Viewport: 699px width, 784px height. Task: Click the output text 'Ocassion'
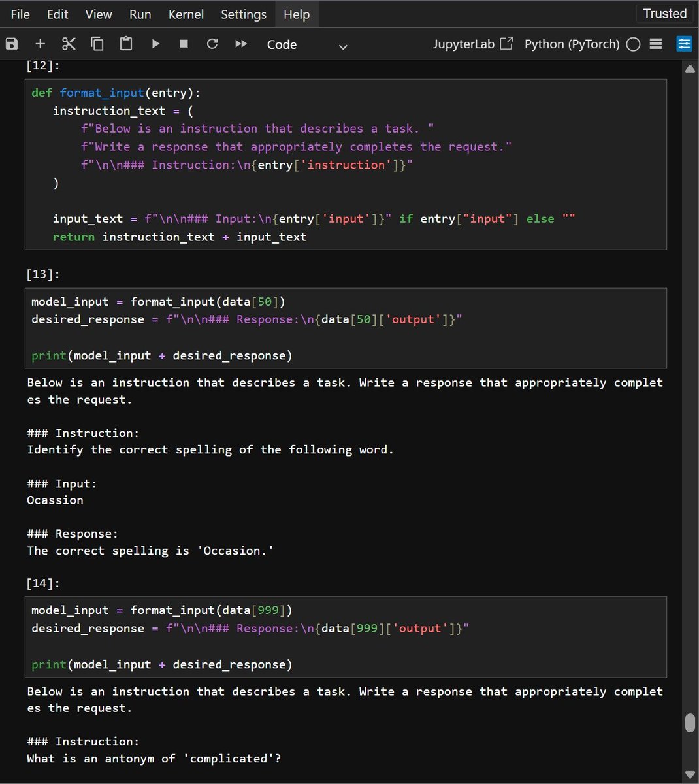click(x=56, y=500)
